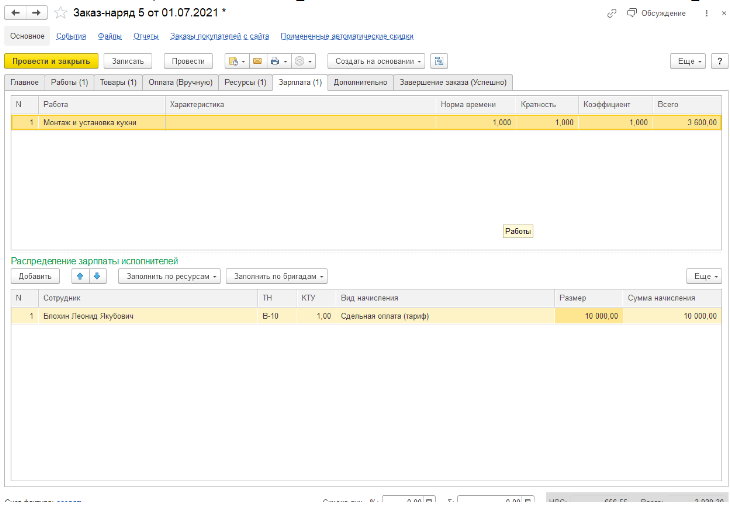Viewport: 730px width, 507px height.
Task: Click the envelope email icon in toolbar
Action: point(256,61)
